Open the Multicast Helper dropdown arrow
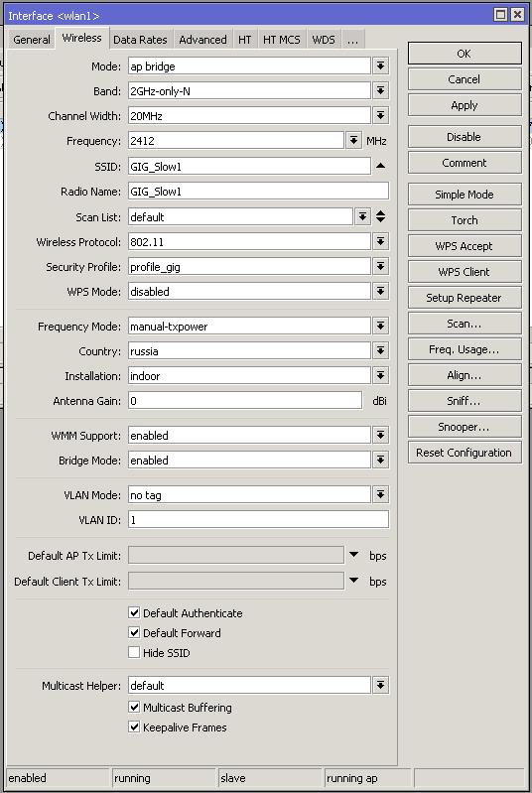The width and height of the screenshot is (532, 793). click(x=381, y=685)
